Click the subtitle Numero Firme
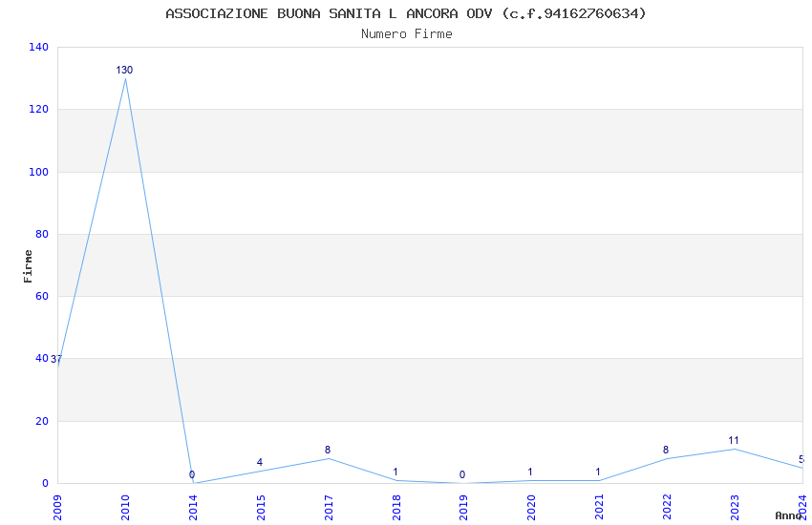 [x=407, y=34]
